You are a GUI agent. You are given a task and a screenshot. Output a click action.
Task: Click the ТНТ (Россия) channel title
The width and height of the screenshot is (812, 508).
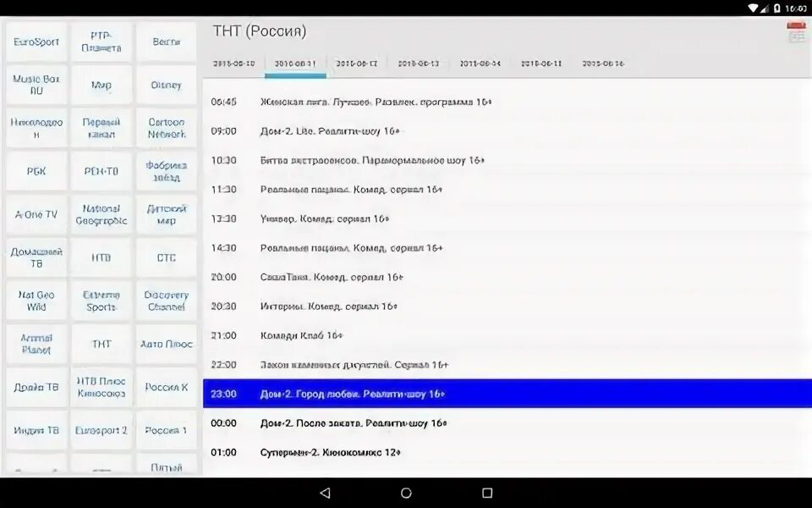(x=260, y=31)
